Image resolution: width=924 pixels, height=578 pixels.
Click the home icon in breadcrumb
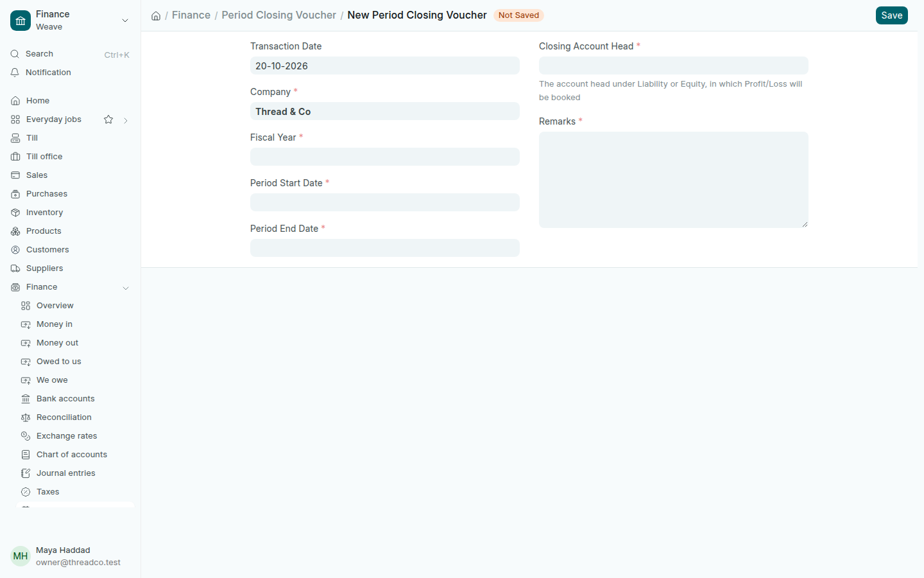point(156,15)
